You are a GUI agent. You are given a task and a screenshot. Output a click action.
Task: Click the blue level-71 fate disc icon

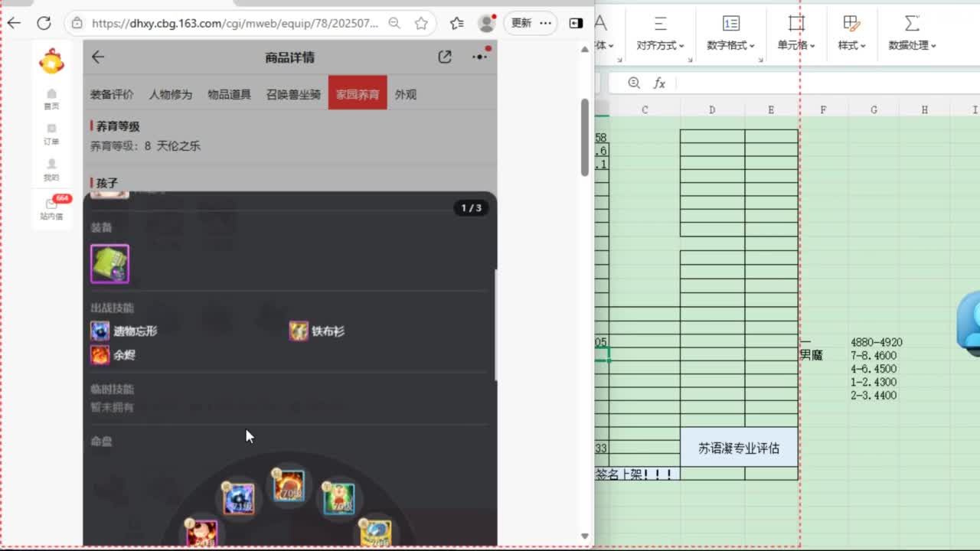[238, 499]
